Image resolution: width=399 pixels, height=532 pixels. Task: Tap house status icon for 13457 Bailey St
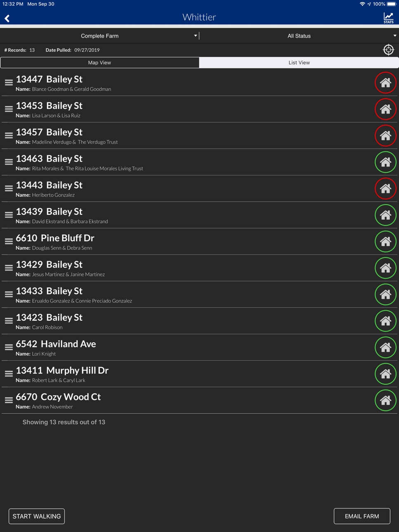[385, 136]
